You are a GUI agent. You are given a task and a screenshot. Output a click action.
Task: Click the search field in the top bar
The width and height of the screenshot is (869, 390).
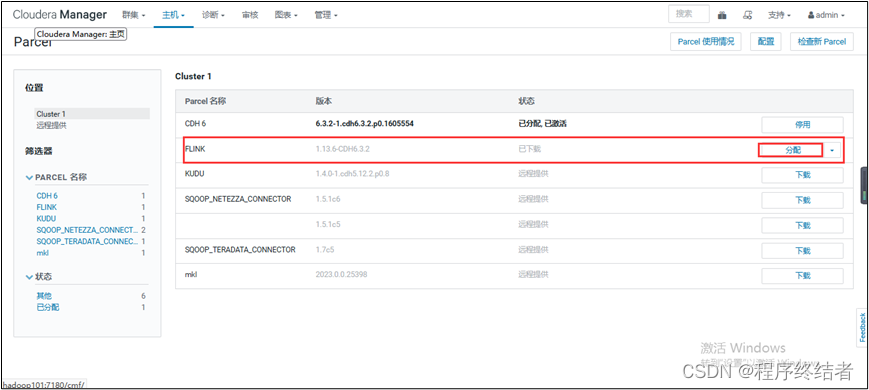[x=689, y=14]
